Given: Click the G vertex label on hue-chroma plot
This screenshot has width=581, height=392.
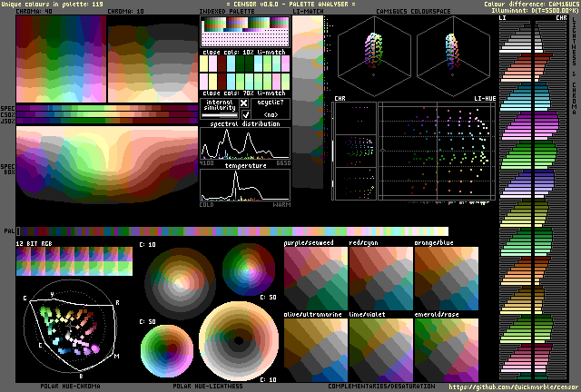Looking at the screenshot, I should click(x=25, y=299).
